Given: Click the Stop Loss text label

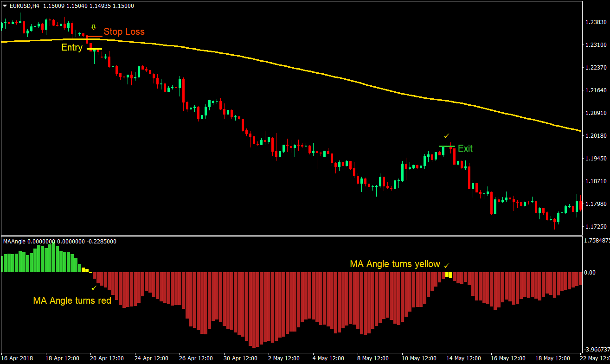Looking at the screenshot, I should [x=124, y=32].
